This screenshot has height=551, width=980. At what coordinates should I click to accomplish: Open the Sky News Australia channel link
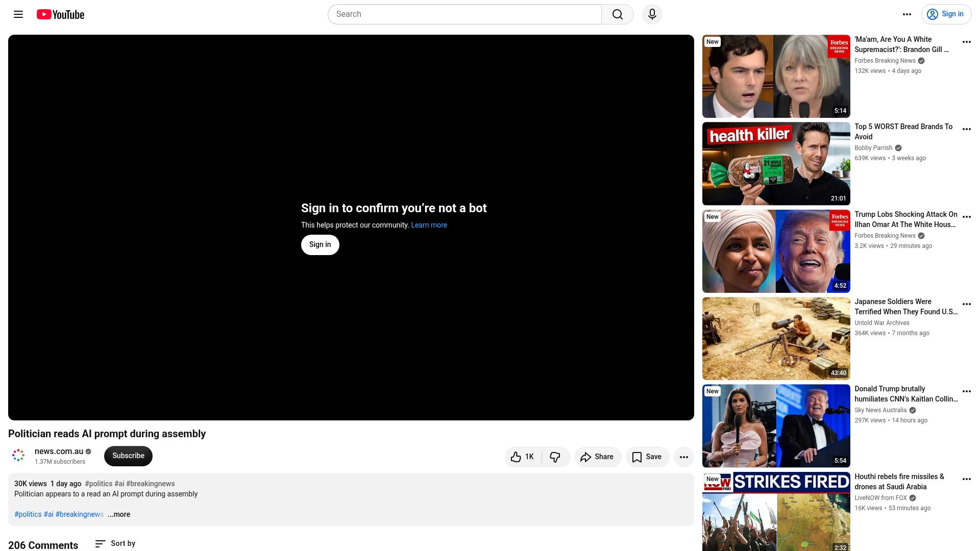(x=880, y=410)
